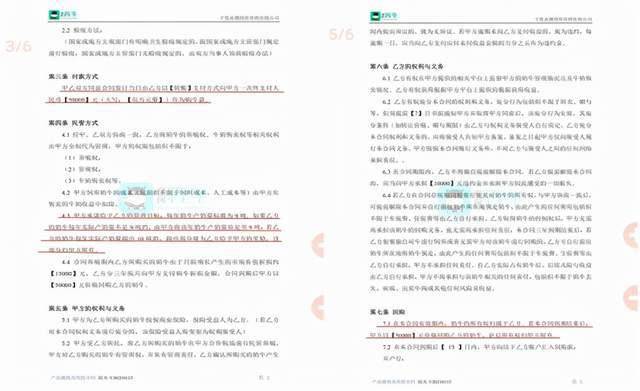
Task: Click the '第七条 回购' heading
Action: [388, 312]
